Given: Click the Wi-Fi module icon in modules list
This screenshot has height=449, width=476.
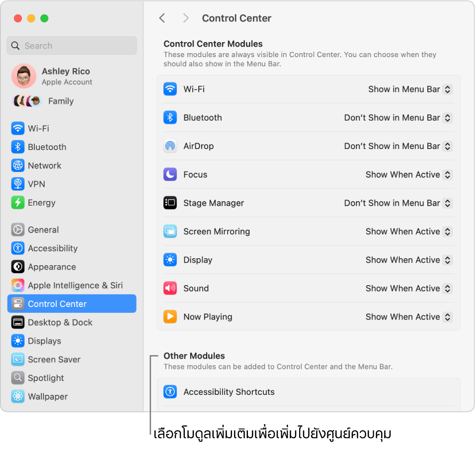Looking at the screenshot, I should click(170, 89).
